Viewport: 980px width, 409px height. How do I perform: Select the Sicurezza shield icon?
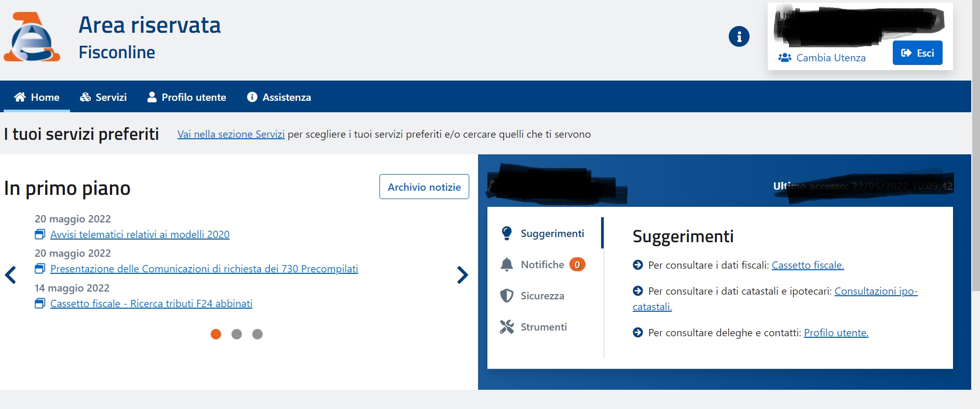507,296
